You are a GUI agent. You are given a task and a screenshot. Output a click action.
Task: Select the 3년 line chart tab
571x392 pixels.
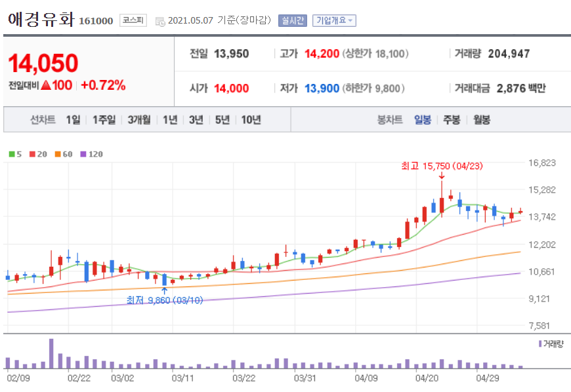click(x=196, y=120)
